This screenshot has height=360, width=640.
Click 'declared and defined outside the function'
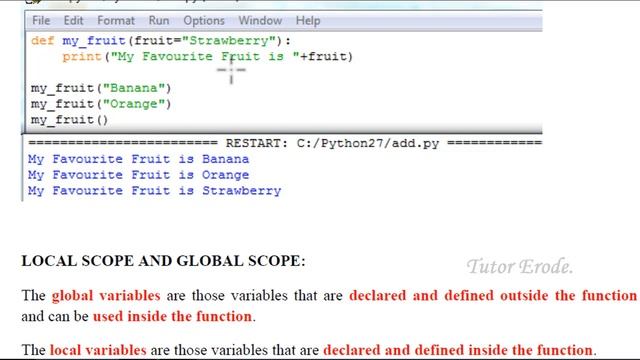point(493,296)
